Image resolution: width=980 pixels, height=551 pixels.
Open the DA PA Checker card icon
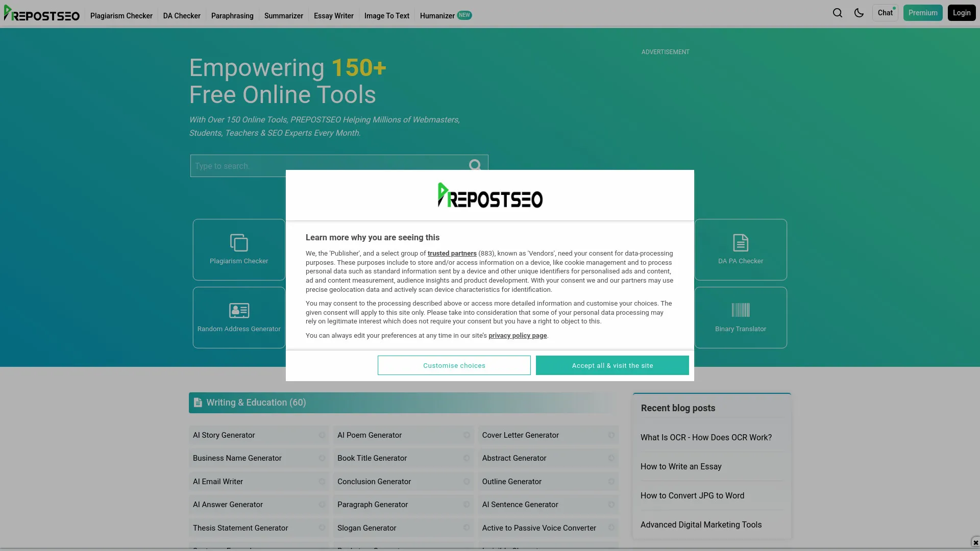coord(741,242)
